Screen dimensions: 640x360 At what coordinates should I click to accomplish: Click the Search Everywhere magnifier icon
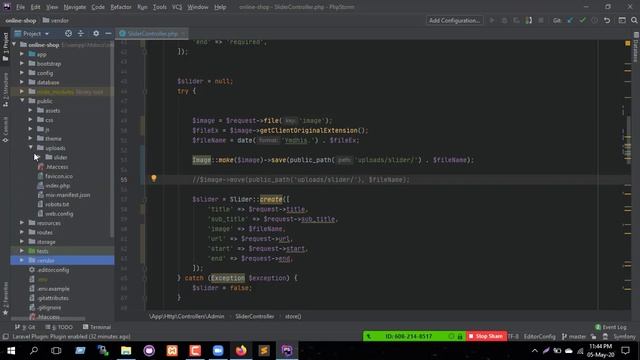click(x=634, y=20)
